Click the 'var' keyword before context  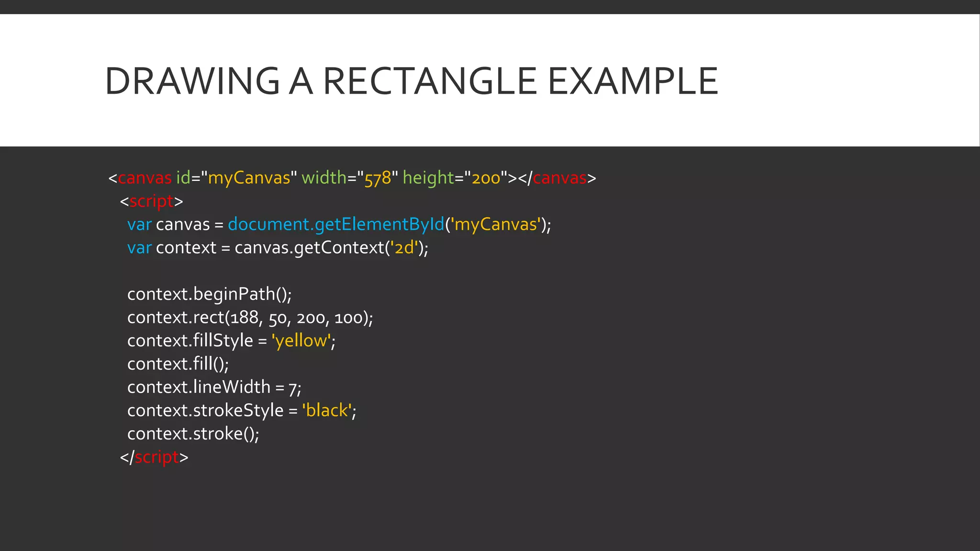(139, 248)
